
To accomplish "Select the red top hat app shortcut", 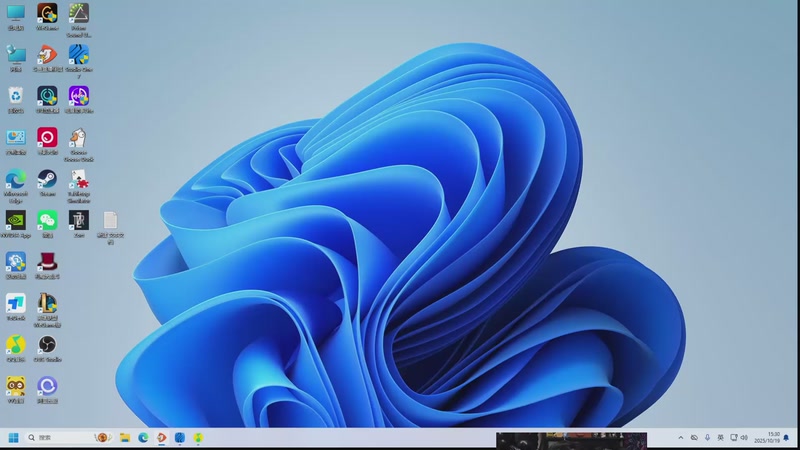I will click(x=47, y=262).
